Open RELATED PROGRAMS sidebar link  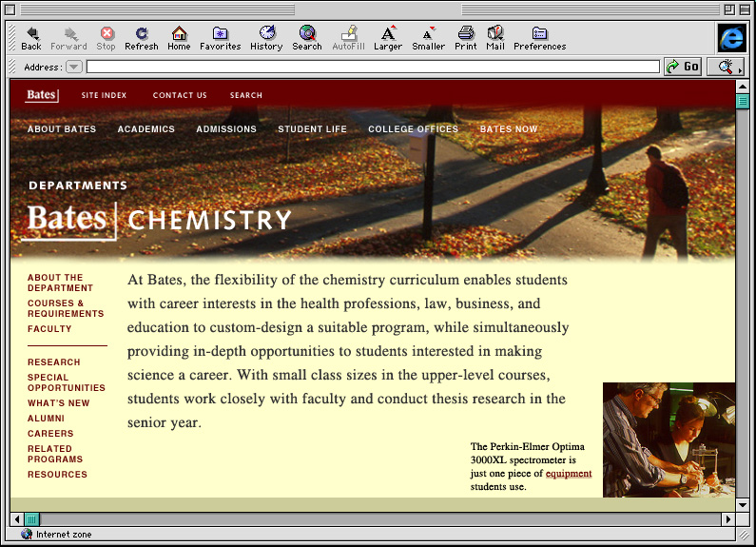click(x=55, y=454)
